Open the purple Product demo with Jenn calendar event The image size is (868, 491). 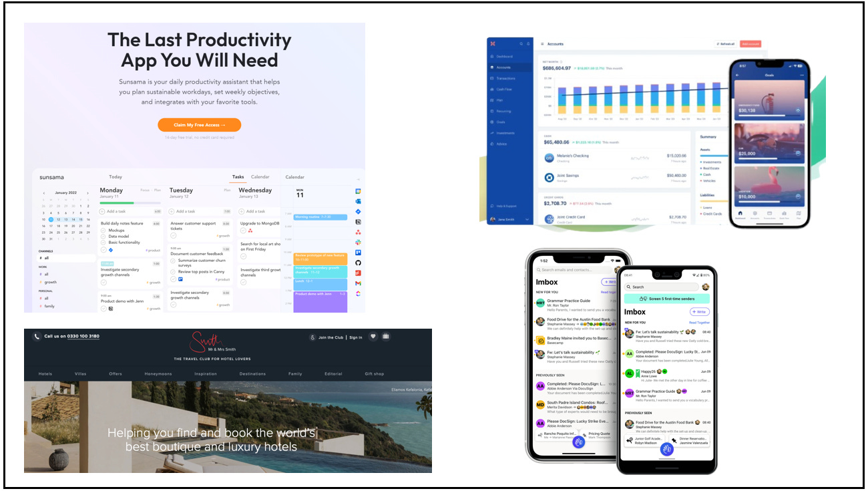pyautogui.click(x=320, y=302)
